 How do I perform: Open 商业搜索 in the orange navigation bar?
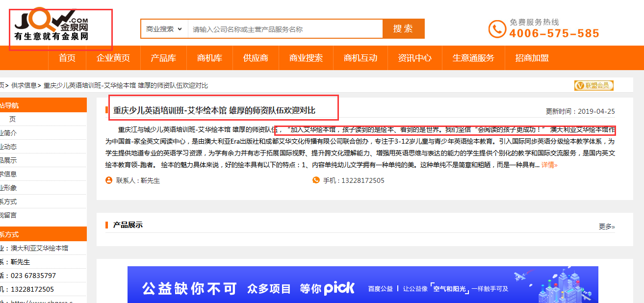(x=306, y=58)
